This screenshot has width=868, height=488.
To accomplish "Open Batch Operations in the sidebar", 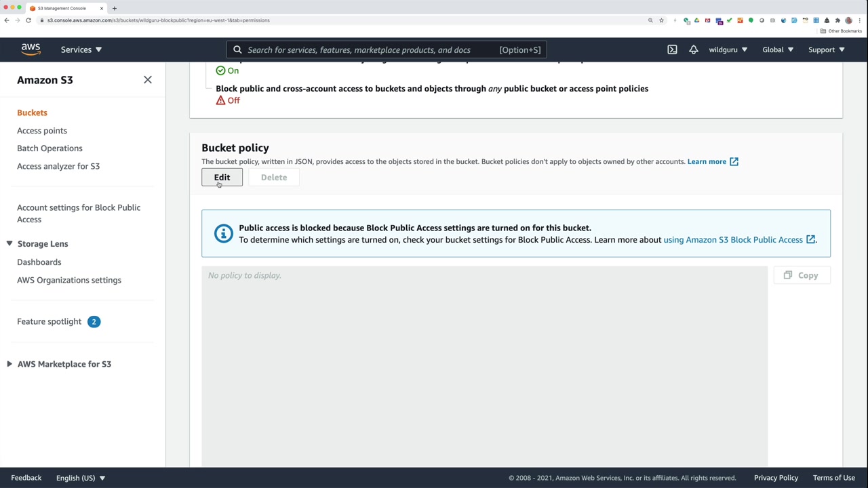I will click(x=50, y=148).
